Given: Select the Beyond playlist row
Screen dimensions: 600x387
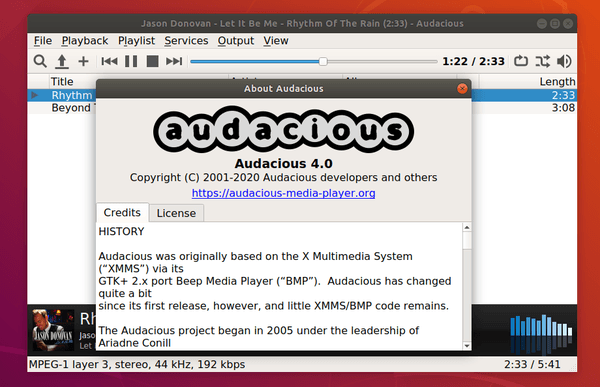Looking at the screenshot, I should (302, 108).
